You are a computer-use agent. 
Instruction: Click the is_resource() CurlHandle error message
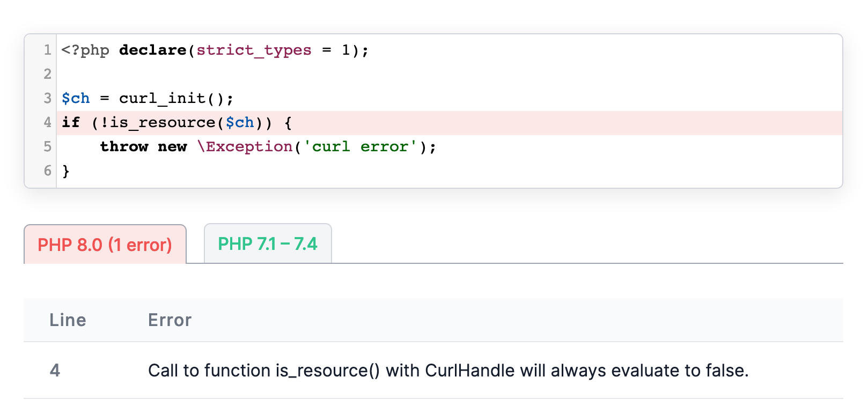point(448,371)
